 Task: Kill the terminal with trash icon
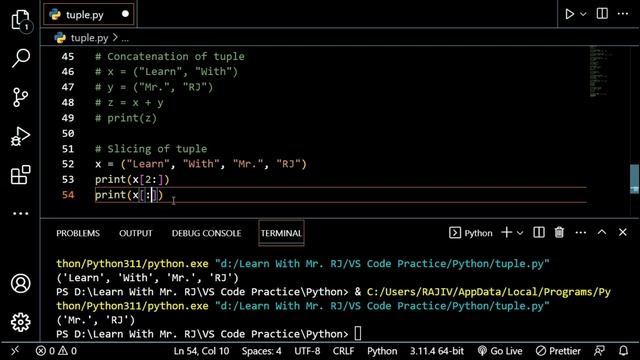559,233
